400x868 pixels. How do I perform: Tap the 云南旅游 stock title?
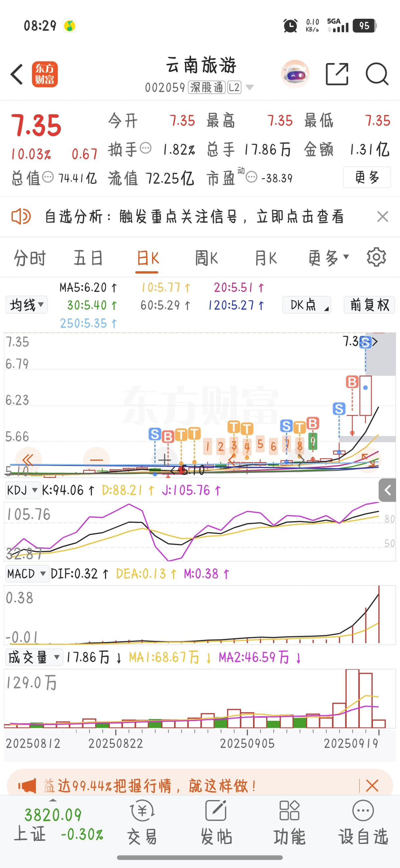point(201,65)
